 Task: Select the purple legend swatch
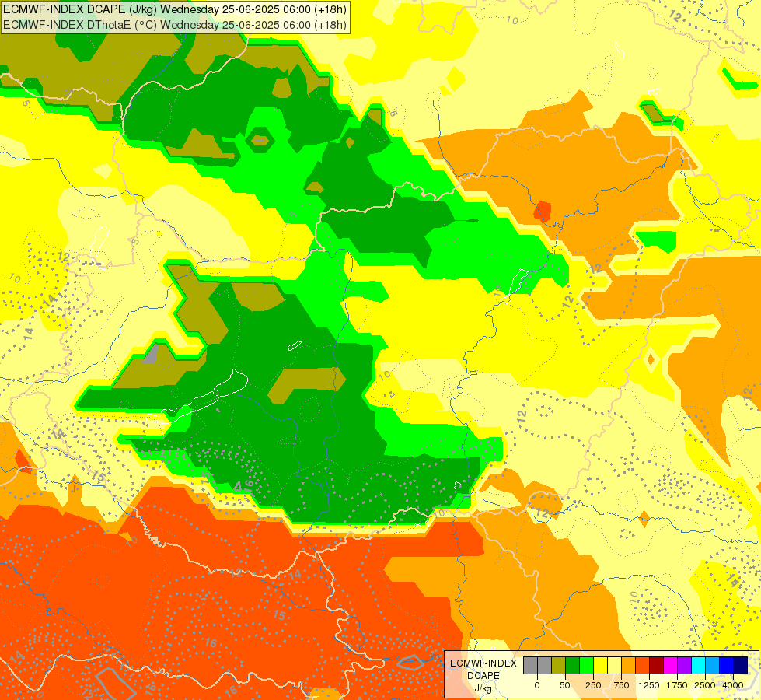[x=685, y=666]
